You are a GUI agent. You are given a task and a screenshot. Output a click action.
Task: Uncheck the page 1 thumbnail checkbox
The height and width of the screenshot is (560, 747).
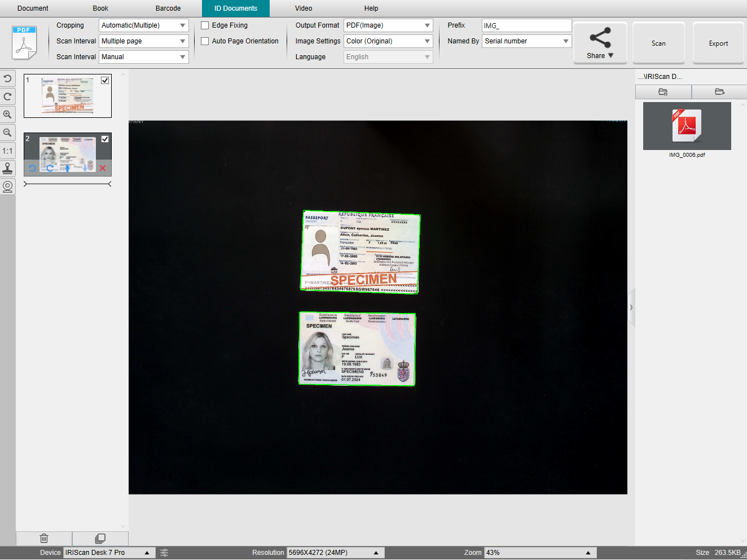pos(105,80)
